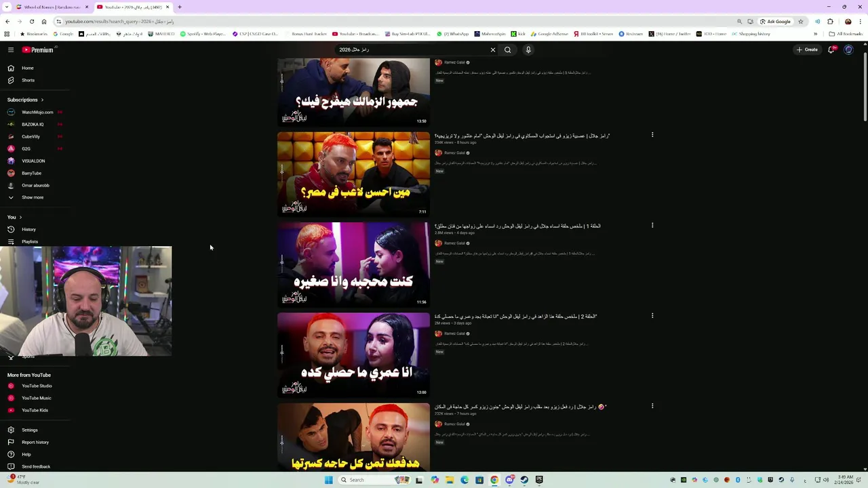Open Steam from the taskbar
The image size is (868, 488).
point(524,480)
